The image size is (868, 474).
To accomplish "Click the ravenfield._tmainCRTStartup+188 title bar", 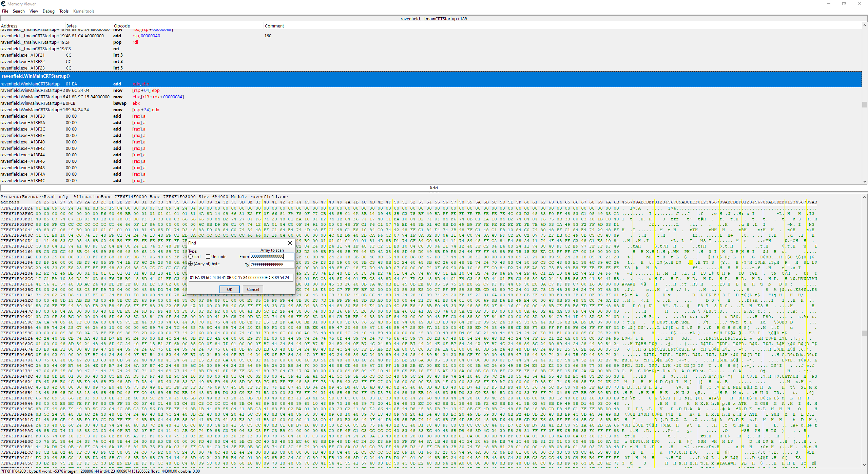I will click(x=433, y=19).
